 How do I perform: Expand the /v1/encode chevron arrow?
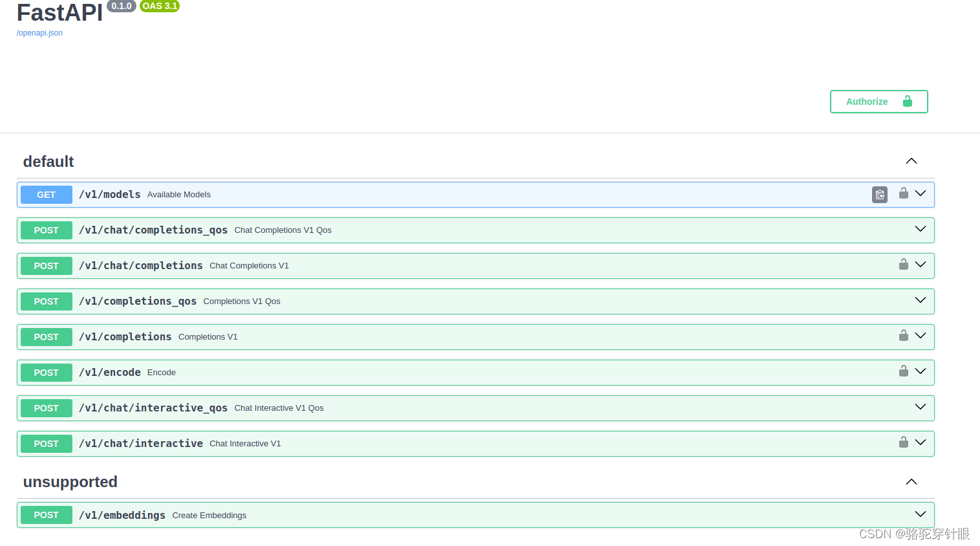coord(921,371)
